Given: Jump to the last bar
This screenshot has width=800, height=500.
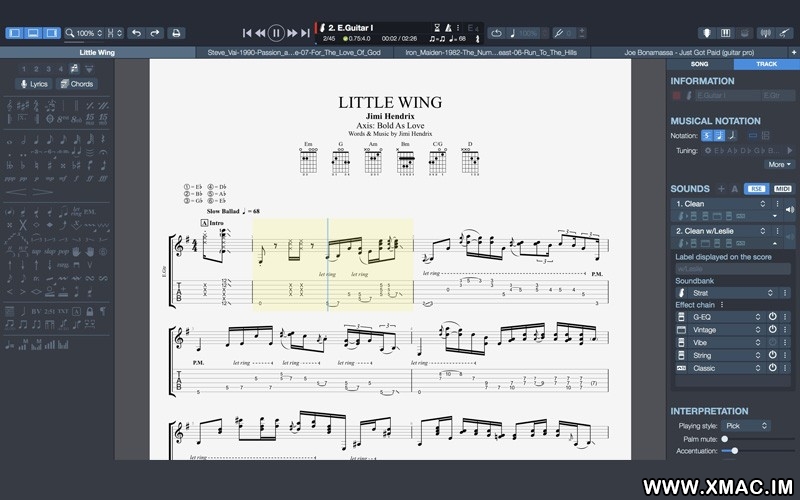Looking at the screenshot, I should (x=305, y=33).
